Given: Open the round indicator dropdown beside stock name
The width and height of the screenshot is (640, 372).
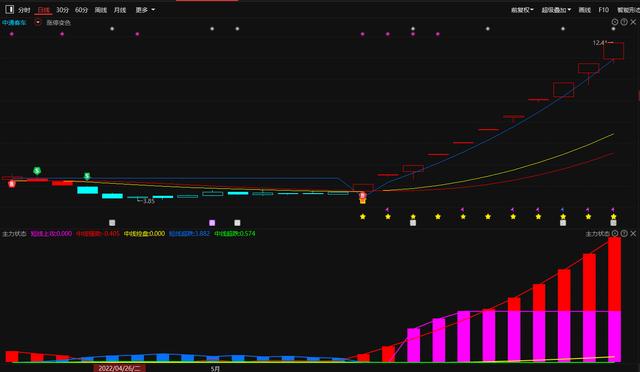Looking at the screenshot, I should (38, 22).
